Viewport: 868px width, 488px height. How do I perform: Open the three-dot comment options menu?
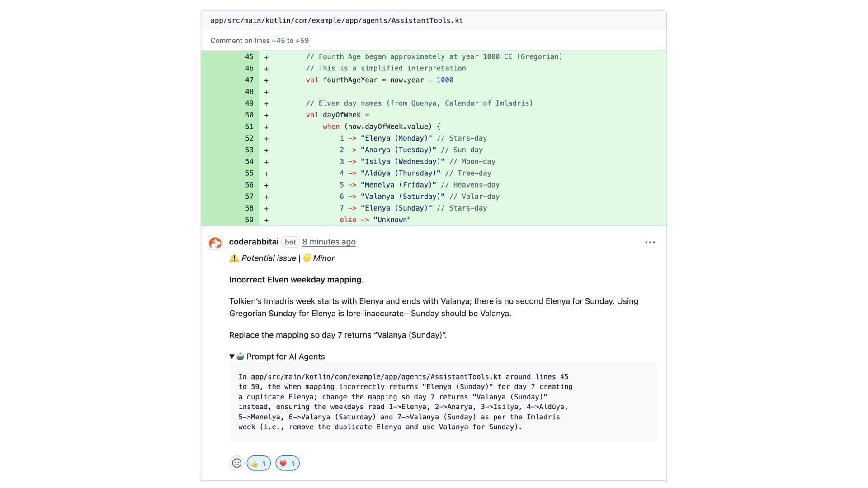[650, 243]
